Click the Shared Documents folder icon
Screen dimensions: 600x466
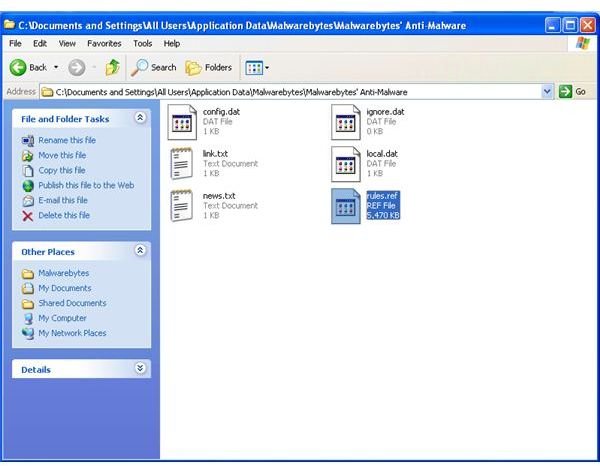[x=28, y=304]
